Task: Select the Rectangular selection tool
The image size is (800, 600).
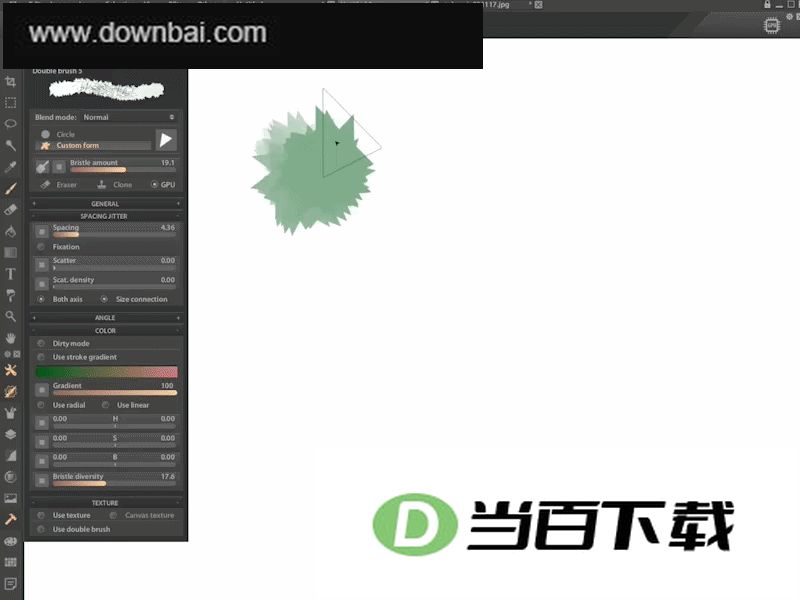Action: click(x=10, y=103)
